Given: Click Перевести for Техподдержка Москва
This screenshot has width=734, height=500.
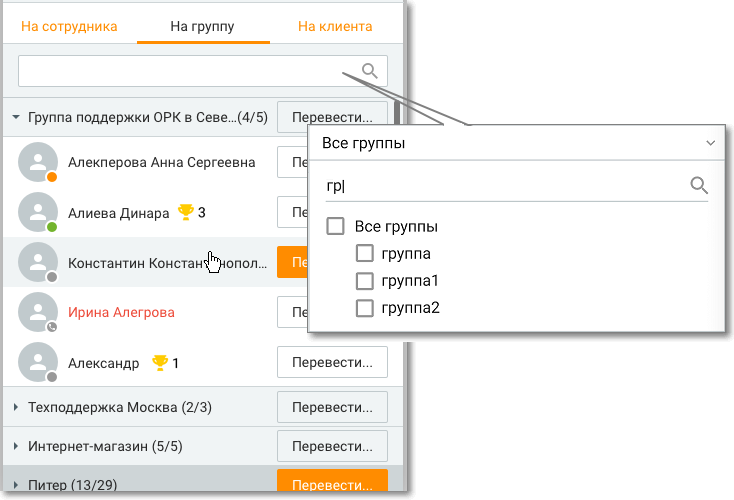Looking at the screenshot, I should 332,407.
